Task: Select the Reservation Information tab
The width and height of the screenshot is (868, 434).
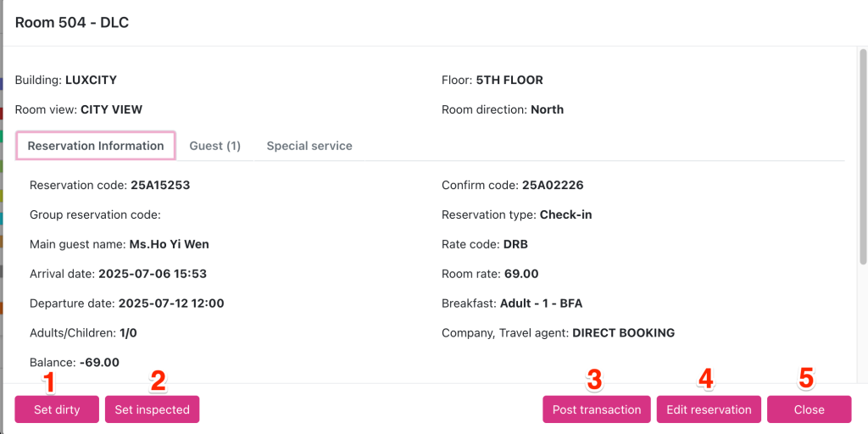Action: point(96,146)
